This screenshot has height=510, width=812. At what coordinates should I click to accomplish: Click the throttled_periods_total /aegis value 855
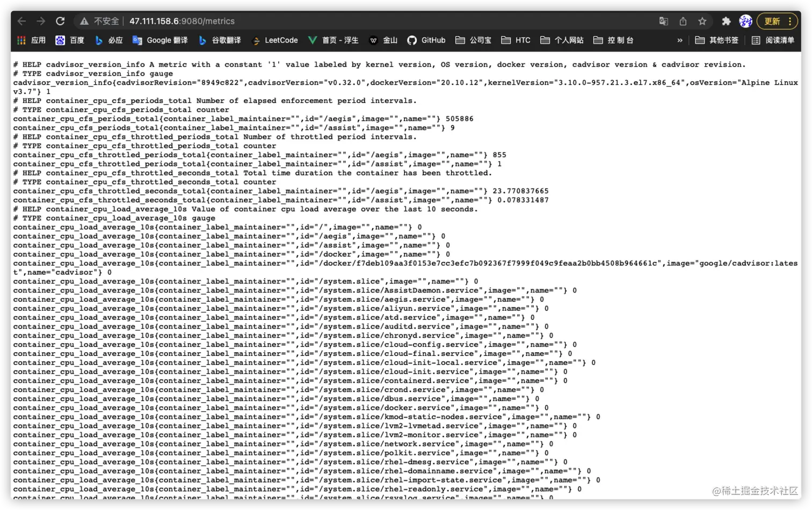(499, 155)
